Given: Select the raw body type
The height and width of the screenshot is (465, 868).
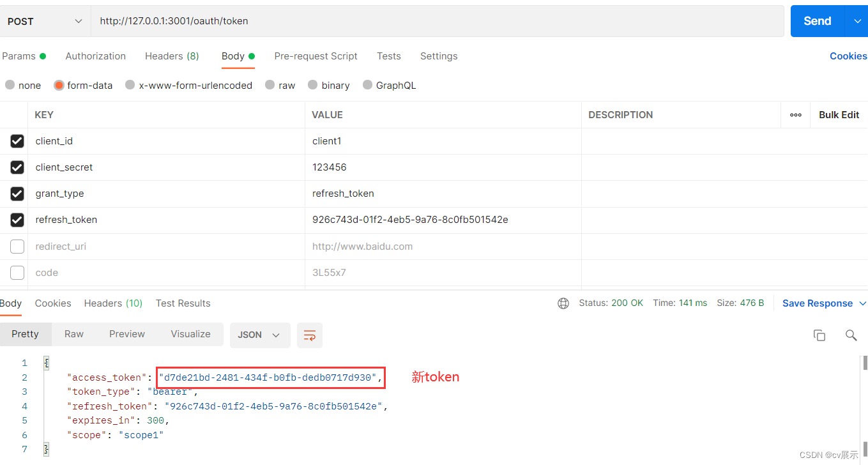Looking at the screenshot, I should point(270,85).
